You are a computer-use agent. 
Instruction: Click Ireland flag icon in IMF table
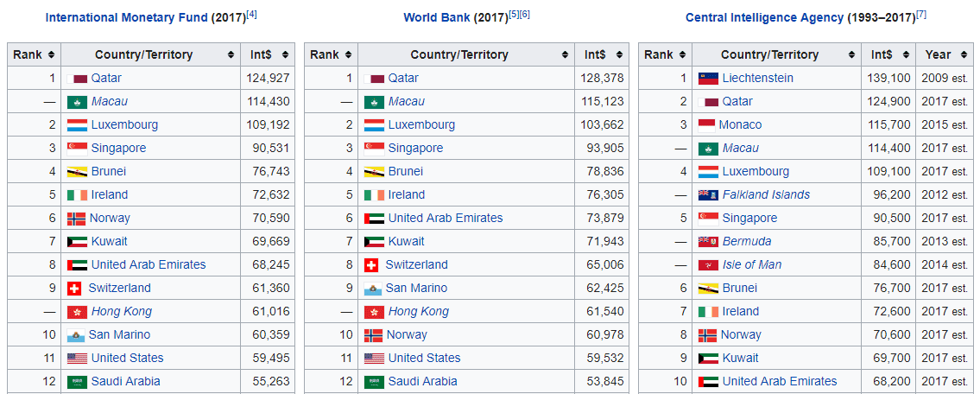(78, 195)
